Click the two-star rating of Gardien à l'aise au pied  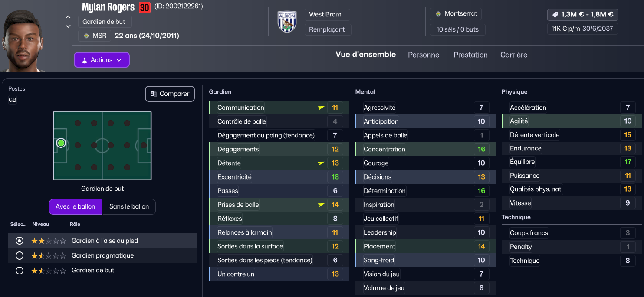49,241
